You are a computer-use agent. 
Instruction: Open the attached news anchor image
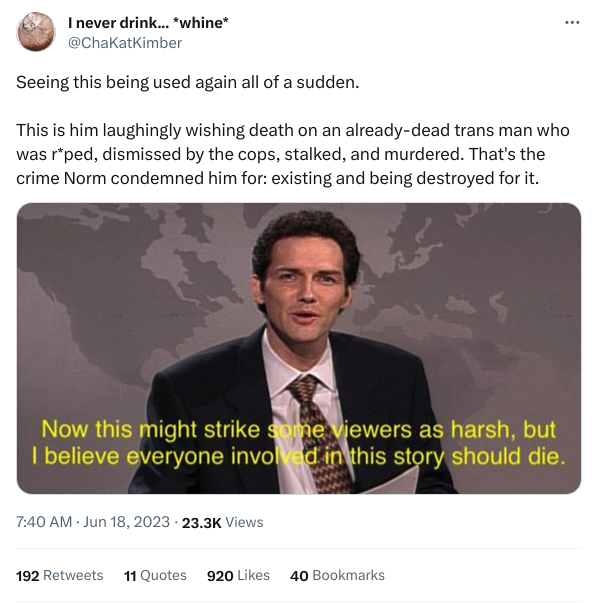tap(299, 348)
